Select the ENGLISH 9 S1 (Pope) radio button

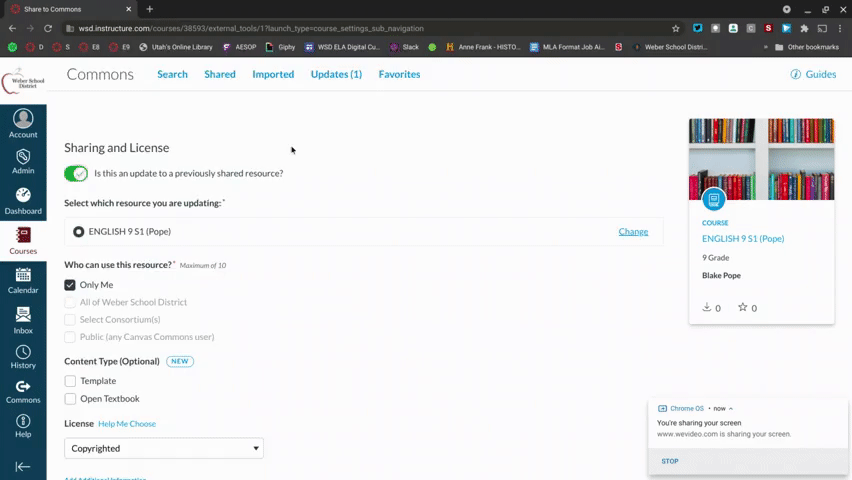79,232
